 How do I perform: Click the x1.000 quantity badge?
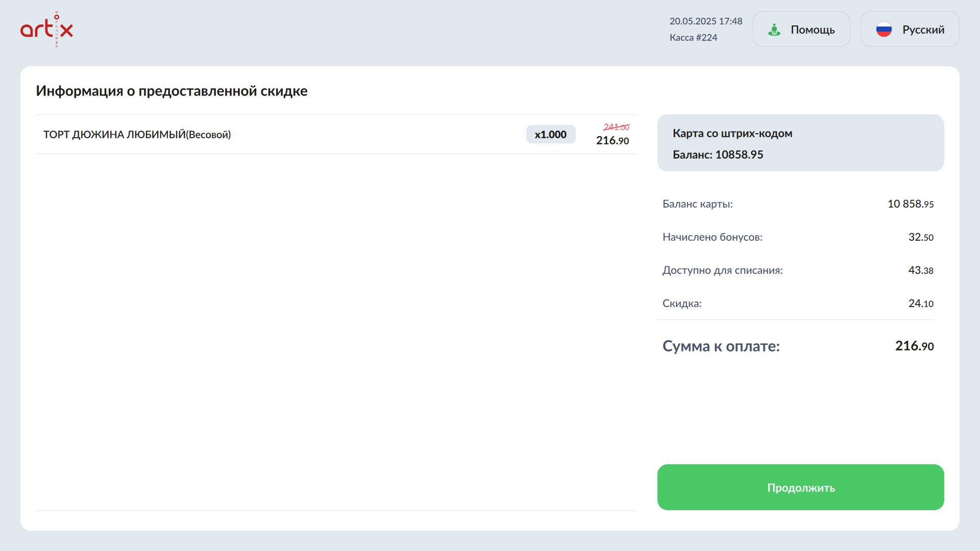[550, 135]
